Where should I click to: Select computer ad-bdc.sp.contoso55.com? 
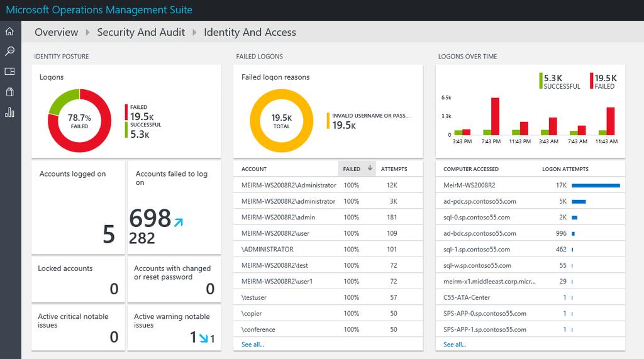tap(530, 233)
